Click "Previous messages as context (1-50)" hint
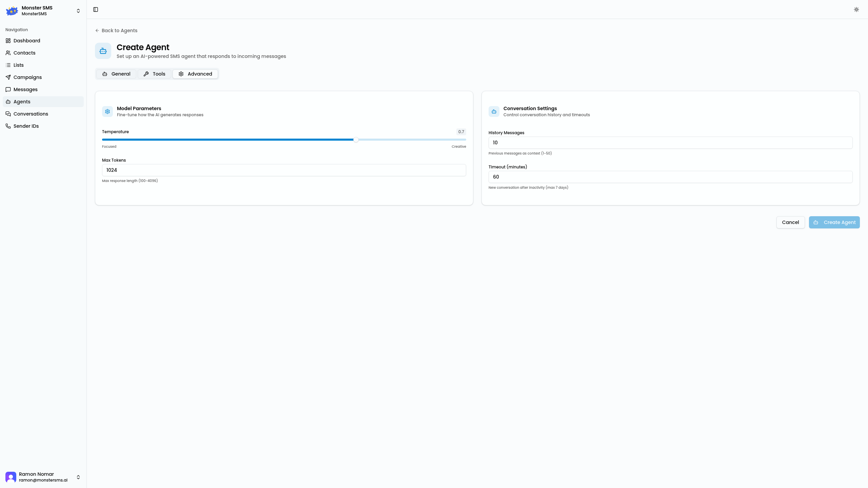 tap(520, 154)
